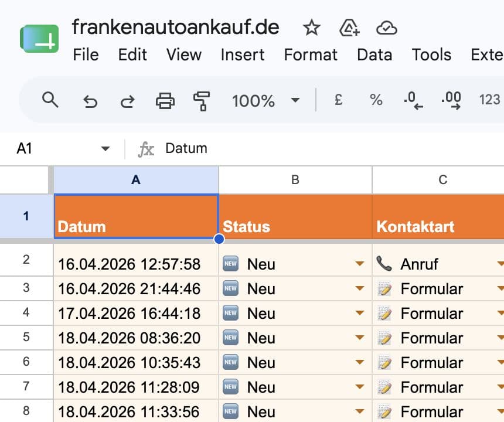Open Status dropdown for row 6
This screenshot has width=504, height=422.
(360, 362)
